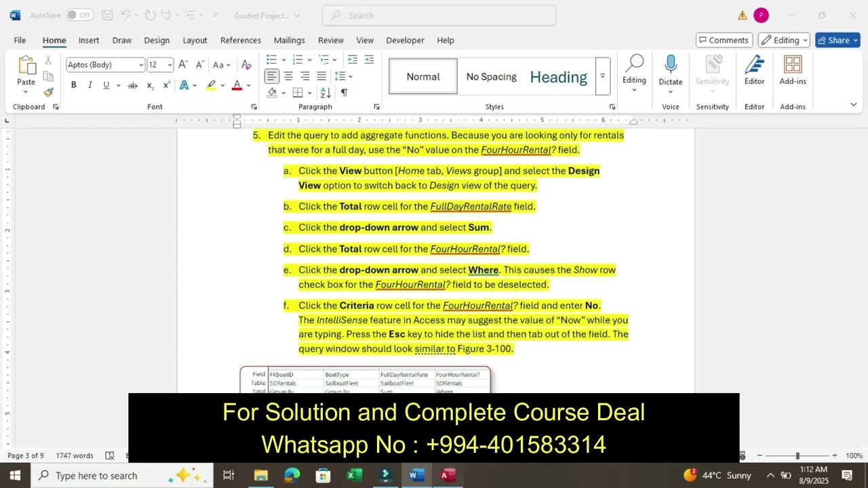Start Dictate with the microphone icon
The image size is (868, 488).
coord(671,65)
